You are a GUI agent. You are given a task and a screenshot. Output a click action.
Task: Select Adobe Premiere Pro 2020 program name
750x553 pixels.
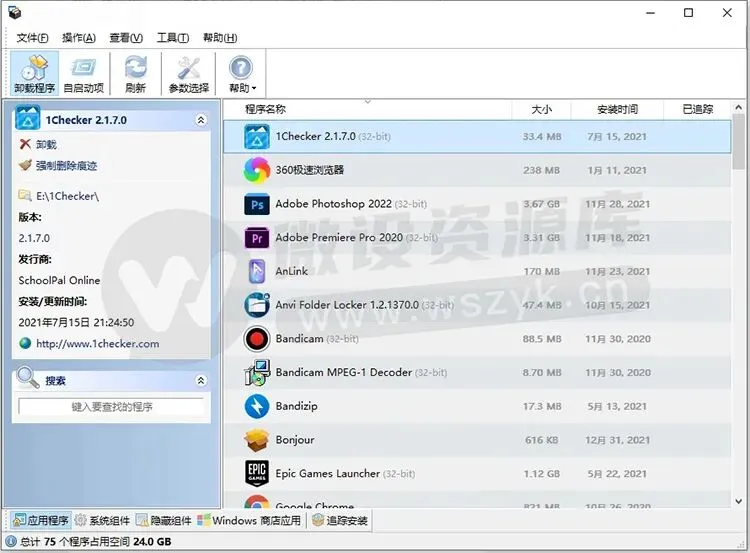point(339,237)
